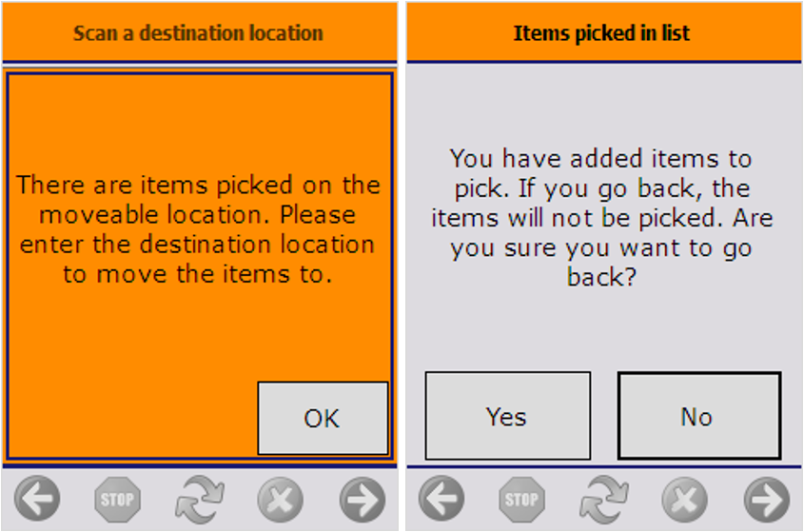
Task: Click the refresh arrows icon below the OK button
Action: tap(200, 499)
